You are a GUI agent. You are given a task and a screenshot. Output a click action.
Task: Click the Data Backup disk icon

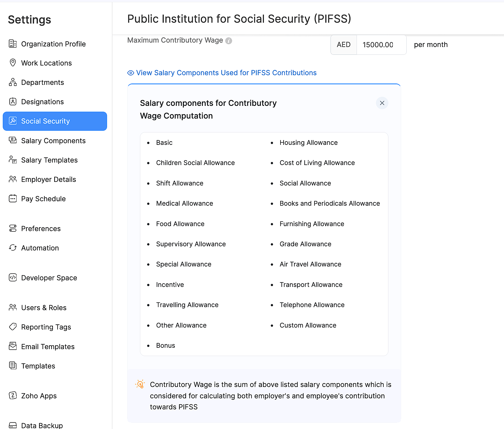click(13, 425)
